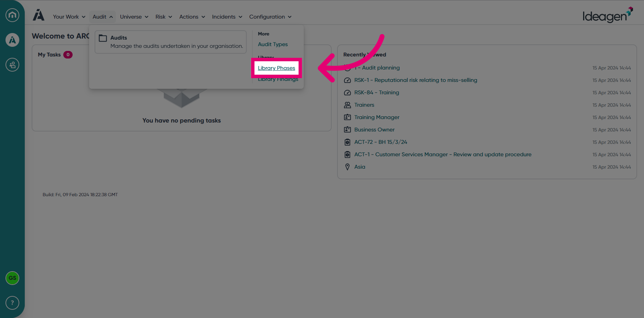Open the Home icon in sidebar

coord(12,15)
